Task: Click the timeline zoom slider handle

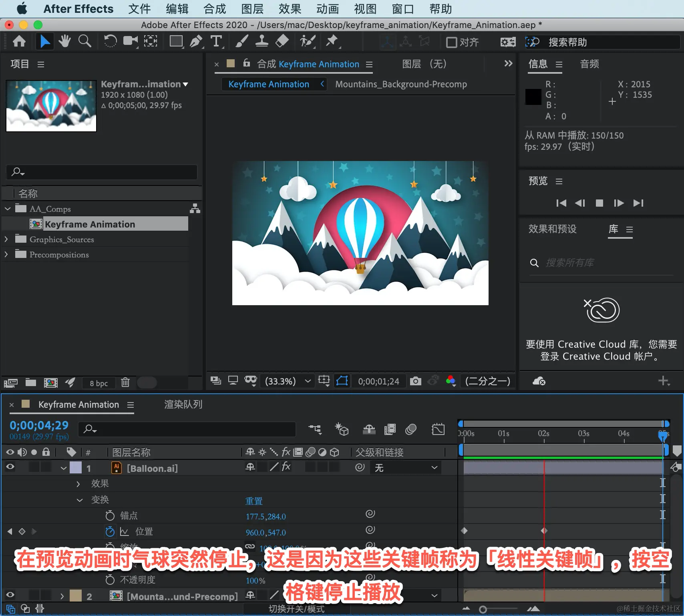Action: pos(483,610)
